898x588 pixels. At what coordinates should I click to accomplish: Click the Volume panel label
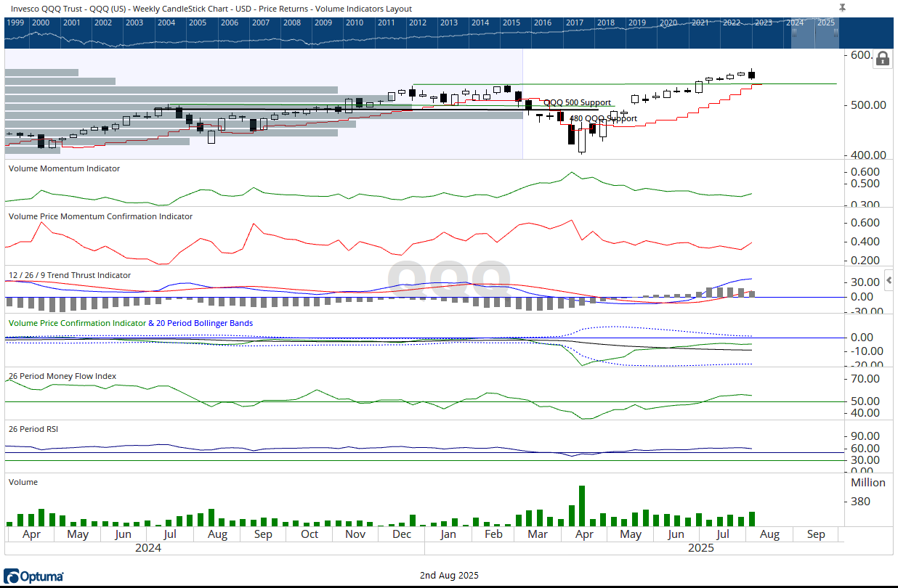click(23, 482)
